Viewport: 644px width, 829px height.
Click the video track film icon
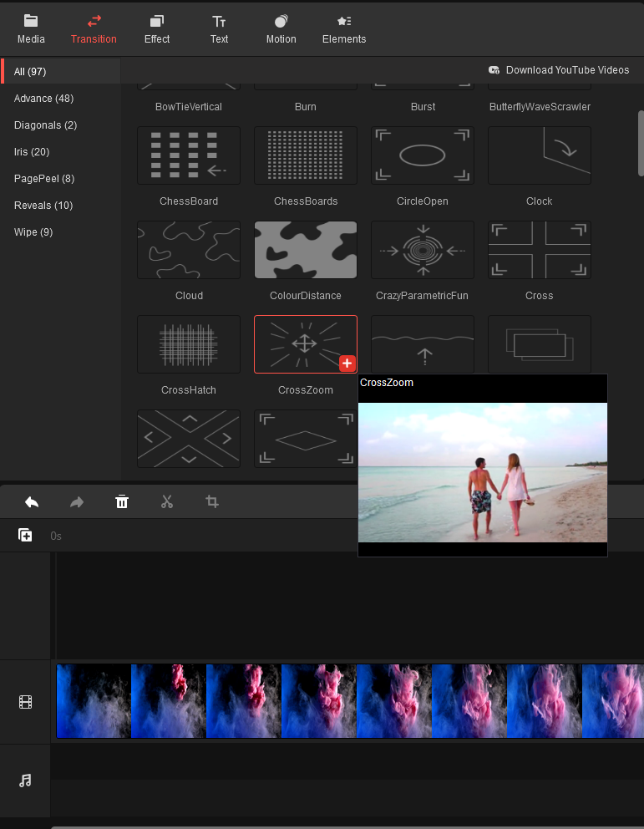(25, 702)
